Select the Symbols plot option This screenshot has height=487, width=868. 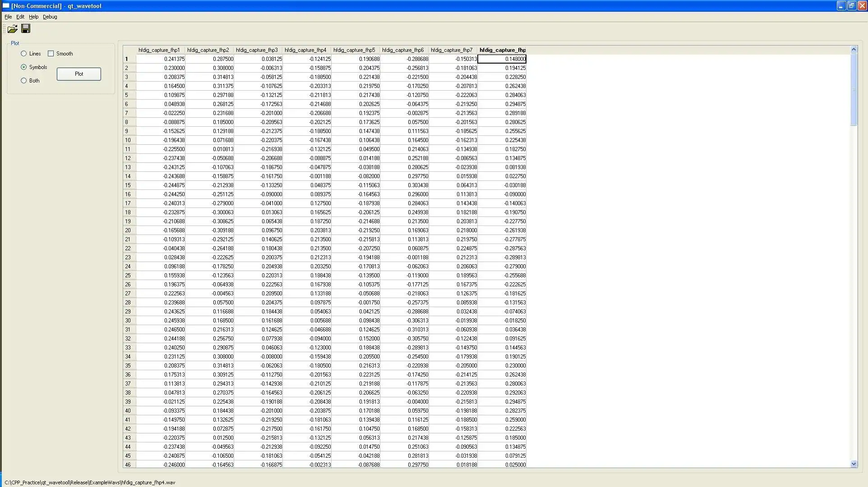tap(24, 67)
